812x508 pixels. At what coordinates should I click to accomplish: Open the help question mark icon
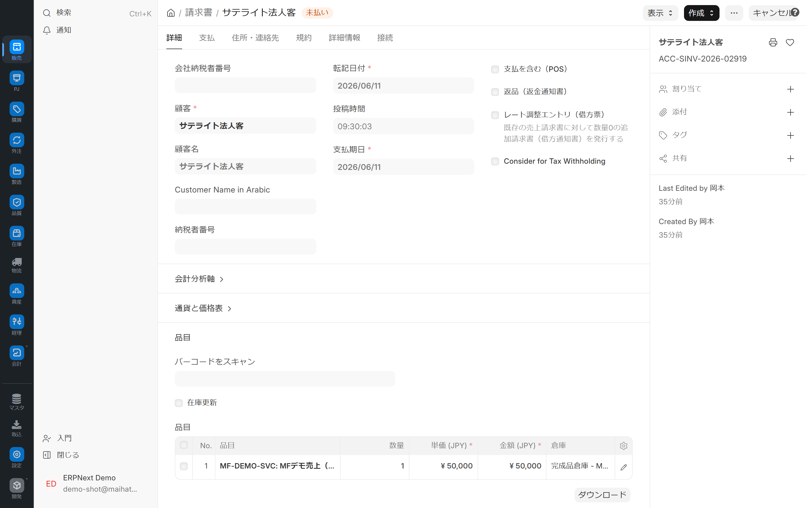(795, 12)
